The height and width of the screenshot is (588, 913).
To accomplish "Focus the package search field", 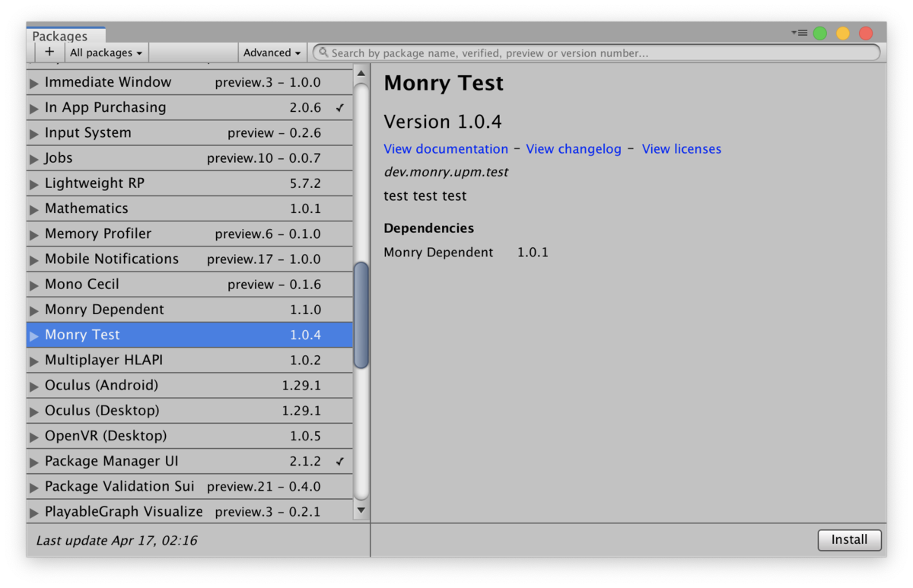I will point(596,52).
